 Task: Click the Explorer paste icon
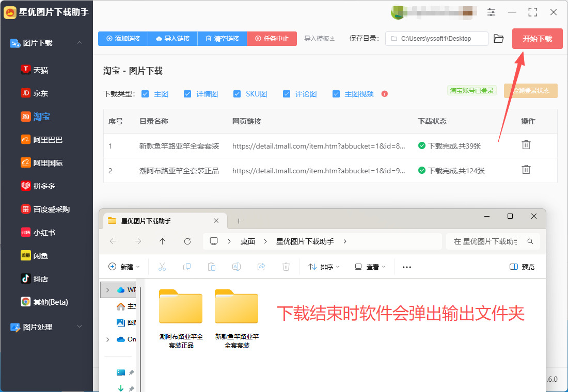tap(212, 267)
